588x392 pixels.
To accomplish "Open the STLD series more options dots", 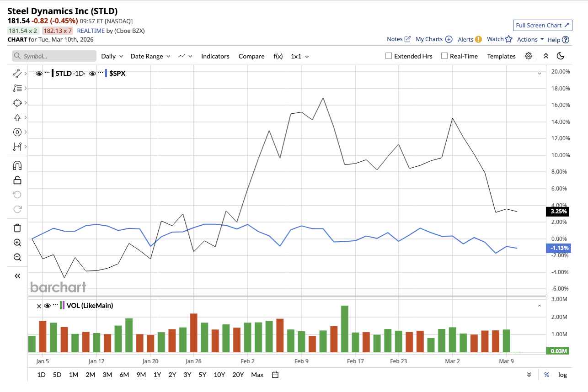I will coord(47,73).
